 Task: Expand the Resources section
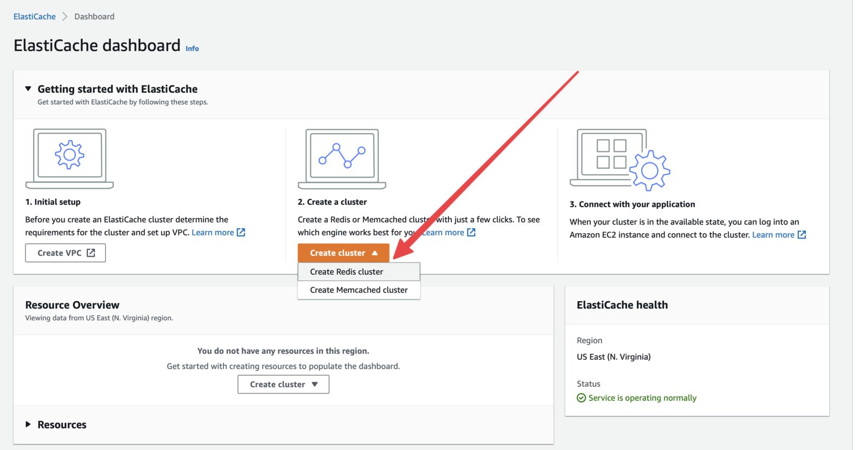28,424
